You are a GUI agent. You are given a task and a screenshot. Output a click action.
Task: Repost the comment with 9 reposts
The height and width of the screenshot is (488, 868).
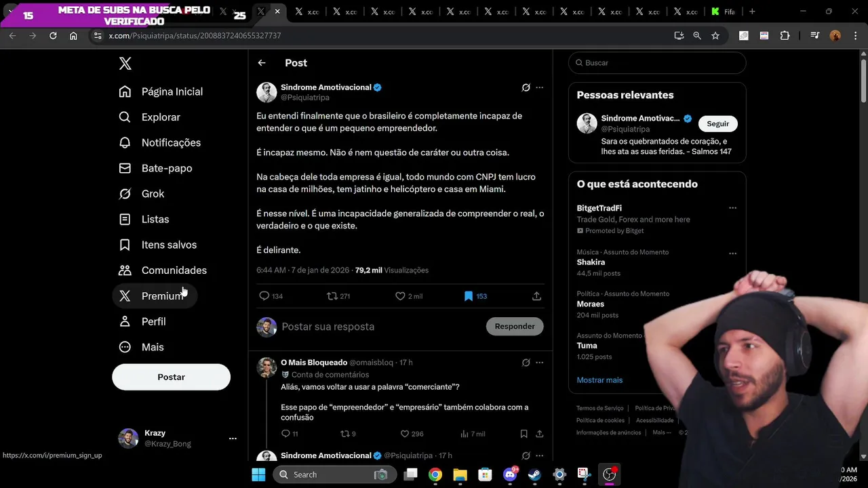pos(344,434)
